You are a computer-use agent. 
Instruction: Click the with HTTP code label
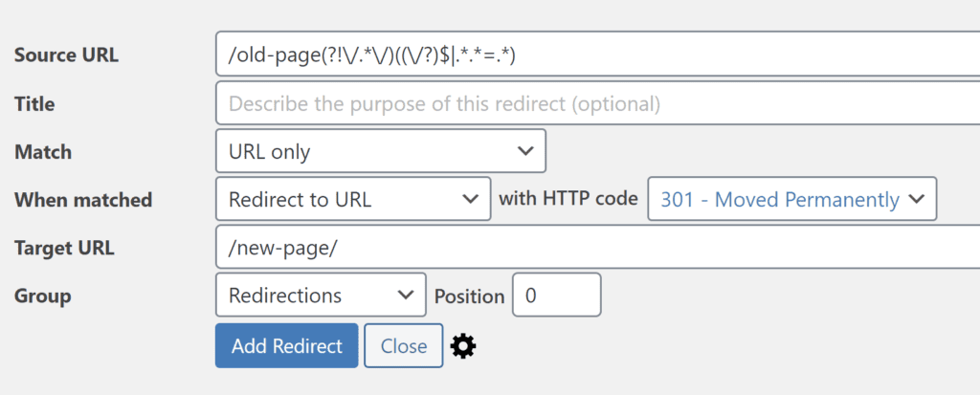coord(568,199)
